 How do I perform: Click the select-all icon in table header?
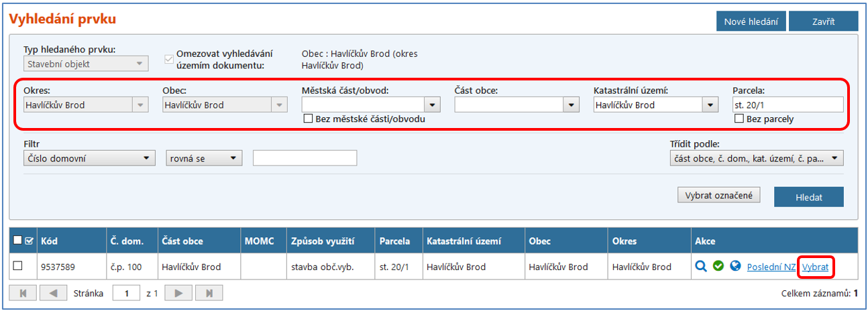tap(28, 241)
